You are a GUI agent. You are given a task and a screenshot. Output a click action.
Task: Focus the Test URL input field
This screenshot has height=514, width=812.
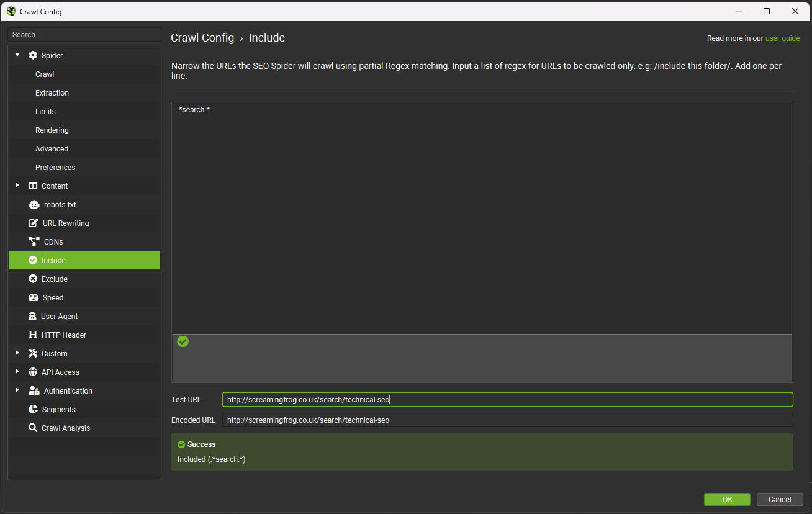507,400
